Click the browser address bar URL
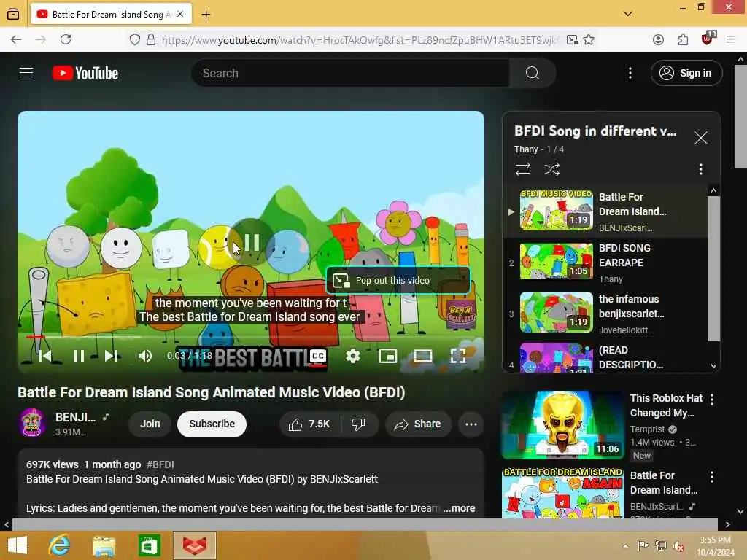This screenshot has height=560, width=747. tap(360, 40)
